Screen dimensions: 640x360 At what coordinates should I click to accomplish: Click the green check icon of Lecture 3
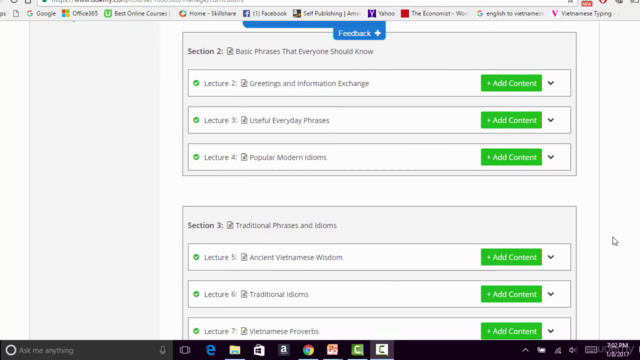pos(196,120)
